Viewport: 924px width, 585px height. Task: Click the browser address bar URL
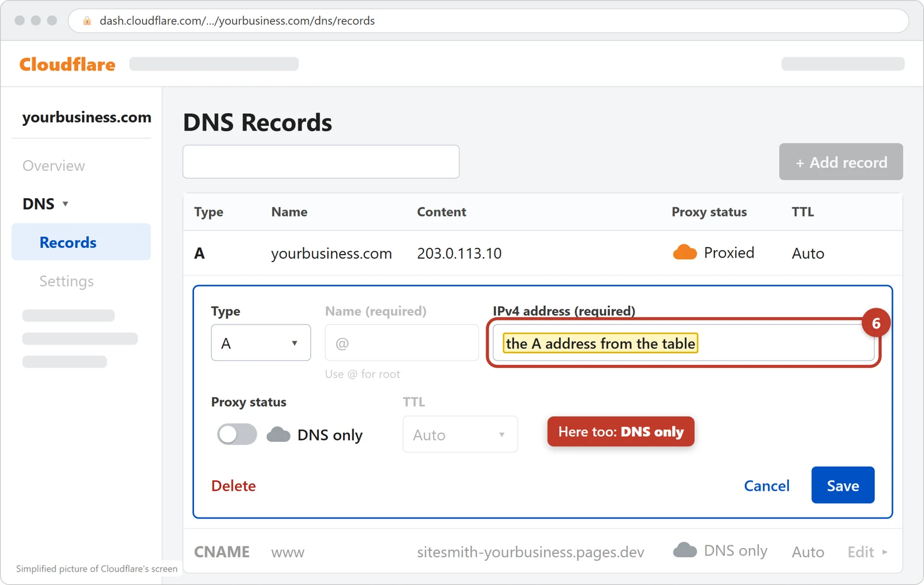coord(237,21)
